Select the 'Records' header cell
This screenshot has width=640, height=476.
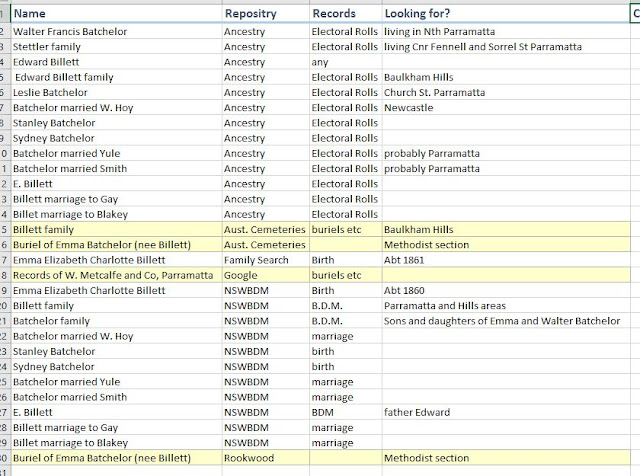(x=346, y=13)
